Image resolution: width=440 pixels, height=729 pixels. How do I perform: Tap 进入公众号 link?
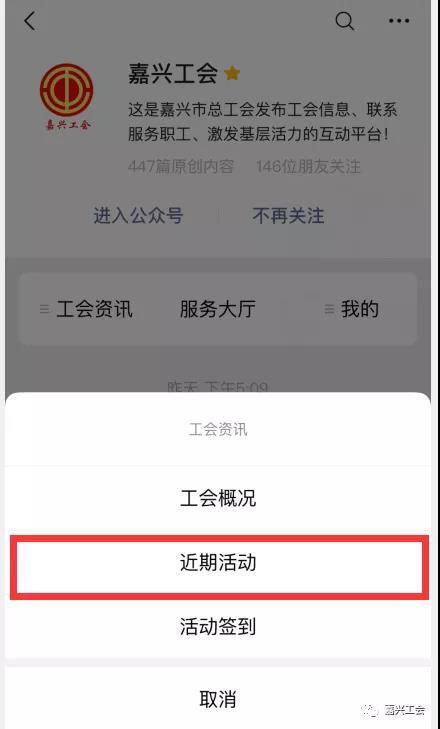point(138,216)
